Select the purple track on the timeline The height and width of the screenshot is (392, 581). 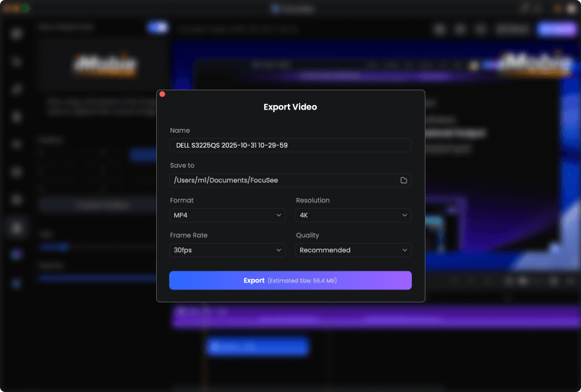[374, 316]
